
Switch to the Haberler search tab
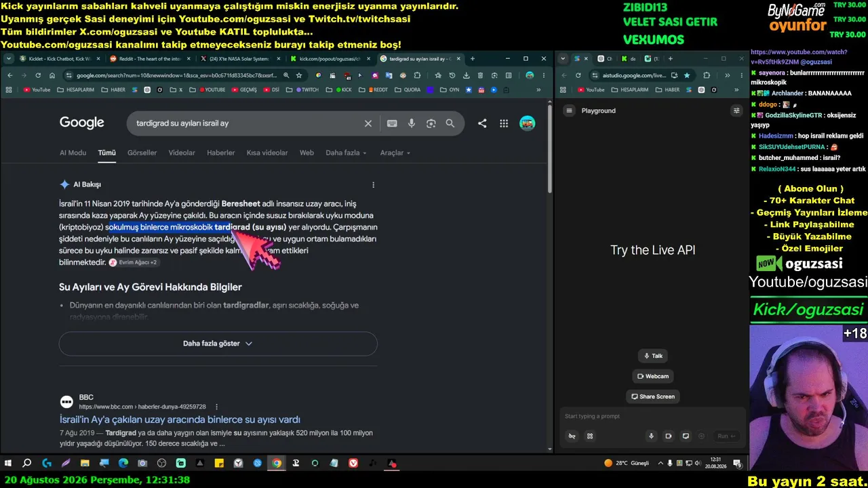[220, 153]
